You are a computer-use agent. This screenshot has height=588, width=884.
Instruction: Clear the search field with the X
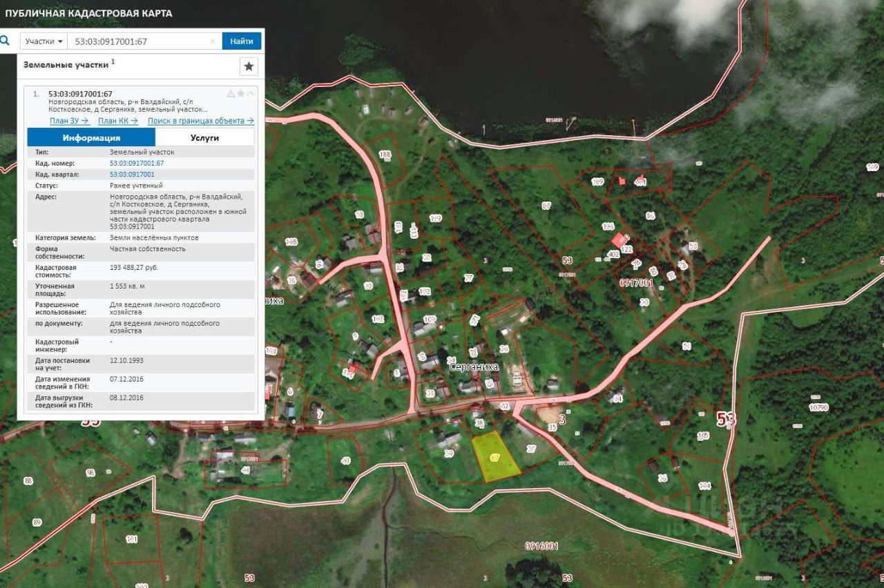(x=213, y=41)
